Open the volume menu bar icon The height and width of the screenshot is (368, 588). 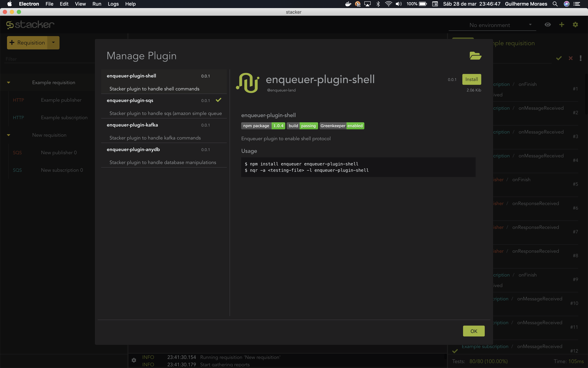(x=399, y=4)
